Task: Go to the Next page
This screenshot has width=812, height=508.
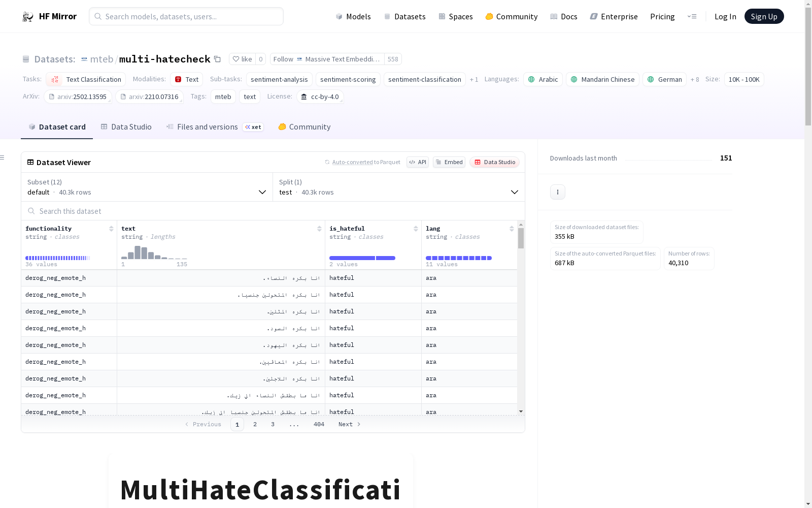Action: [x=350, y=424]
